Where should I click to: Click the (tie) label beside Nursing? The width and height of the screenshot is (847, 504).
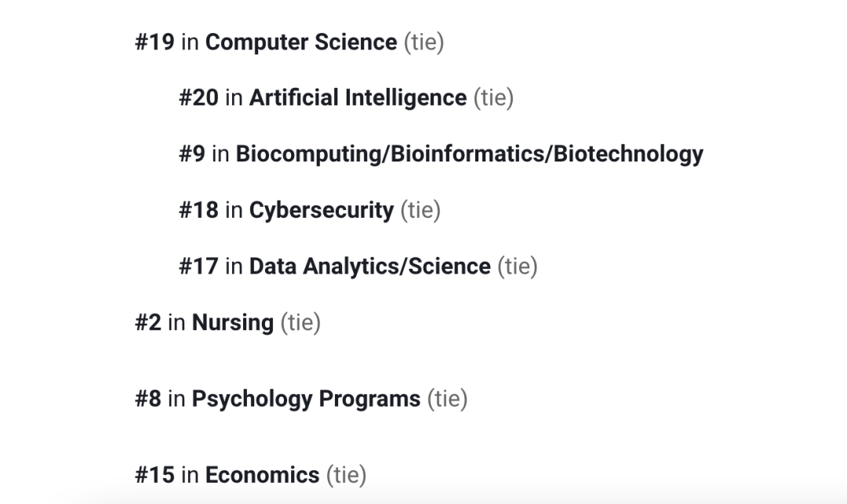[x=300, y=322]
